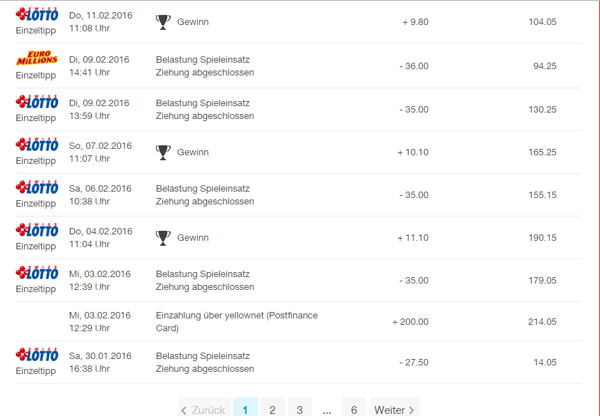This screenshot has width=600, height=416.
Task: Click the Gewinn label dated 04.02.2016
Action: (x=193, y=238)
